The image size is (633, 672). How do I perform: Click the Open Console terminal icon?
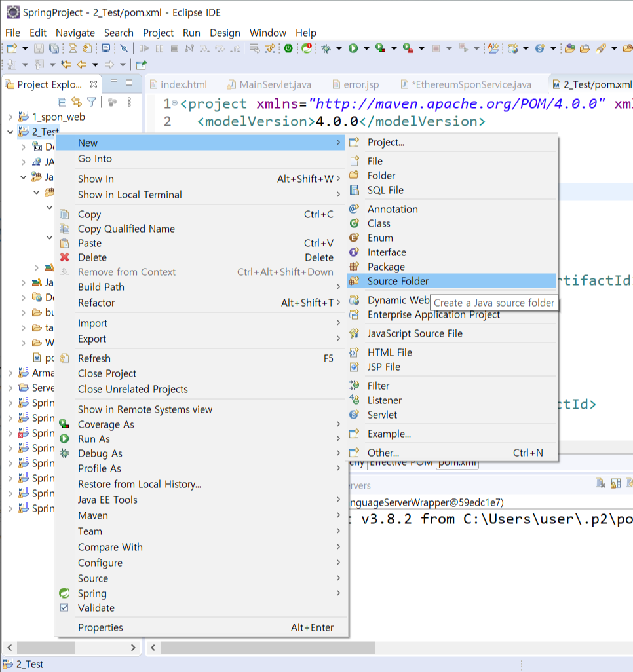105,48
